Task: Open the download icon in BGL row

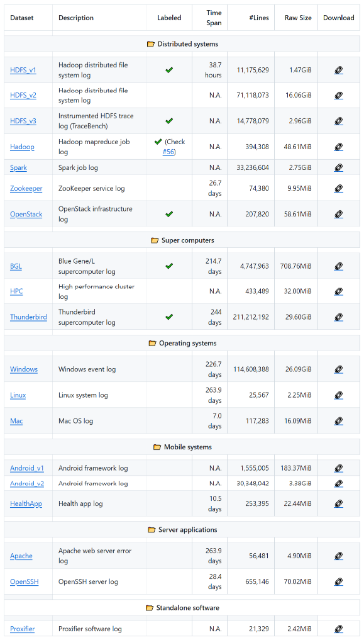Action: pyautogui.click(x=338, y=266)
